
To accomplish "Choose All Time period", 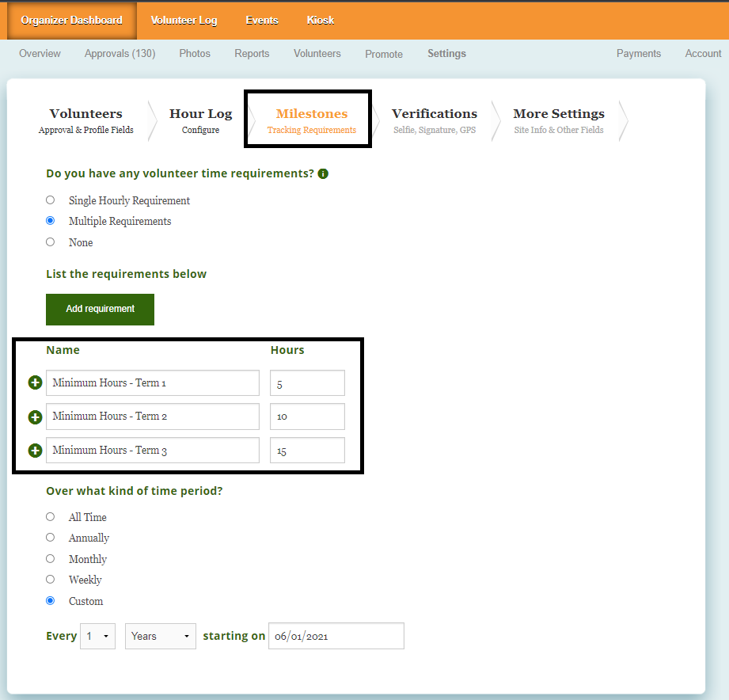I will tap(50, 517).
